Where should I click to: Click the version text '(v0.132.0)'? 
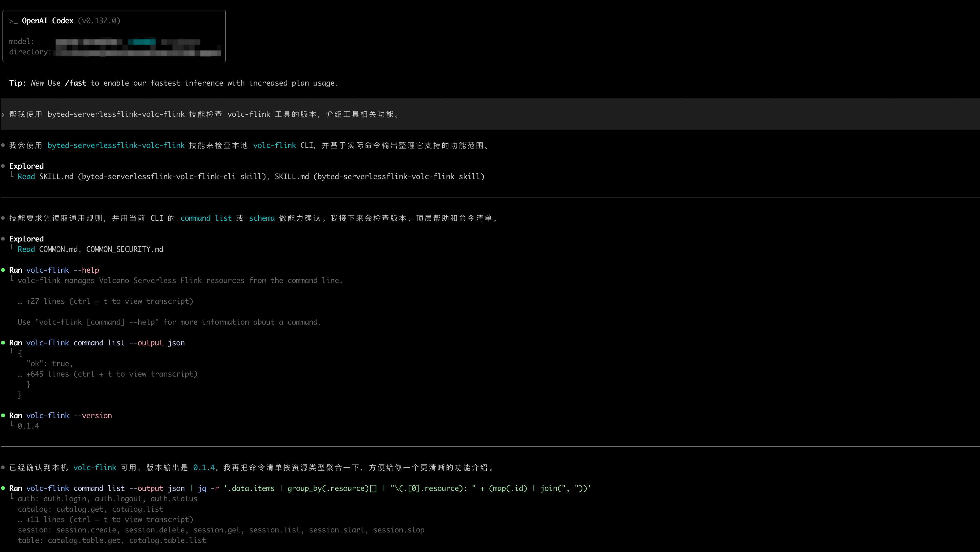coord(99,20)
